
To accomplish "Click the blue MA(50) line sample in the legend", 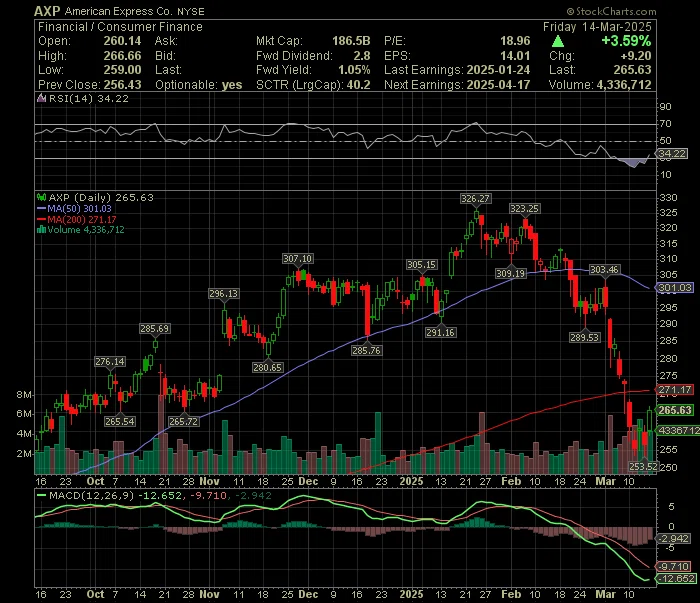I will pyautogui.click(x=42, y=208).
